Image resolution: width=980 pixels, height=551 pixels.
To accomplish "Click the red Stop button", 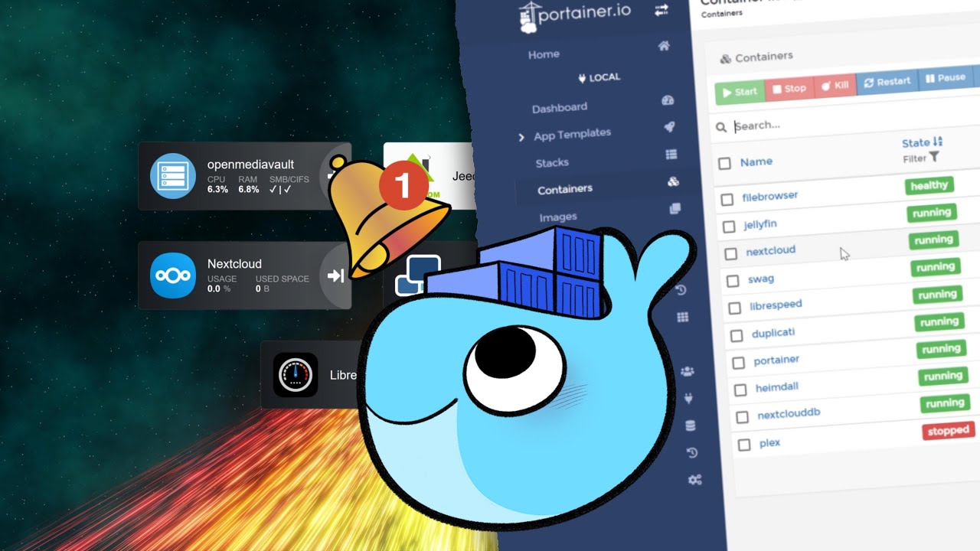I will coord(789,89).
